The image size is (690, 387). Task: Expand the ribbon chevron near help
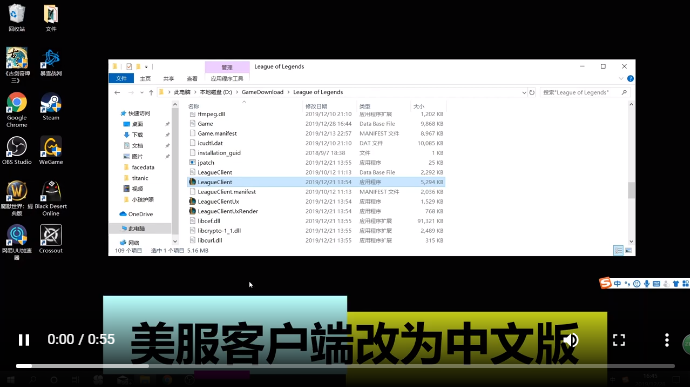pyautogui.click(x=621, y=78)
